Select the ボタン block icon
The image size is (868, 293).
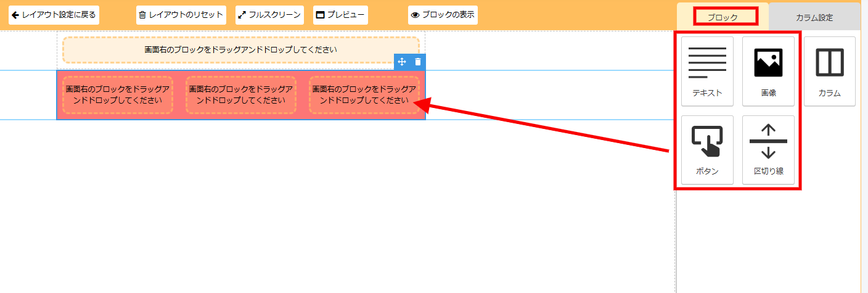707,150
